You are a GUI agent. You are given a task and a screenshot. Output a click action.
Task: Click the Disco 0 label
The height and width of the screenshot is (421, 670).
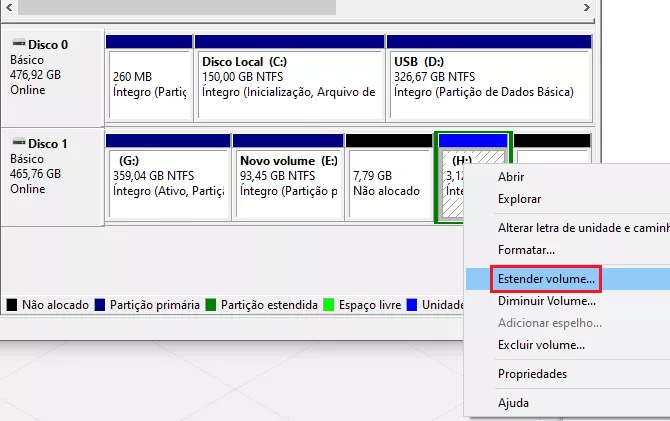pos(48,44)
